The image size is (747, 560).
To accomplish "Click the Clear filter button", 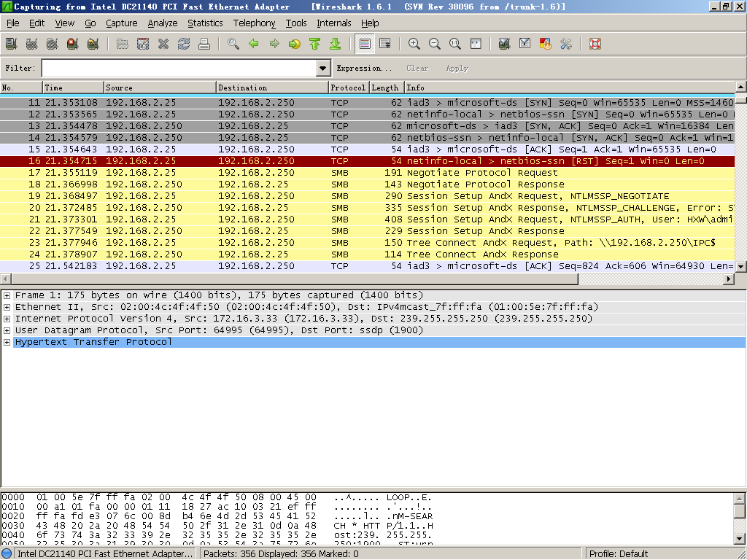I will point(417,68).
